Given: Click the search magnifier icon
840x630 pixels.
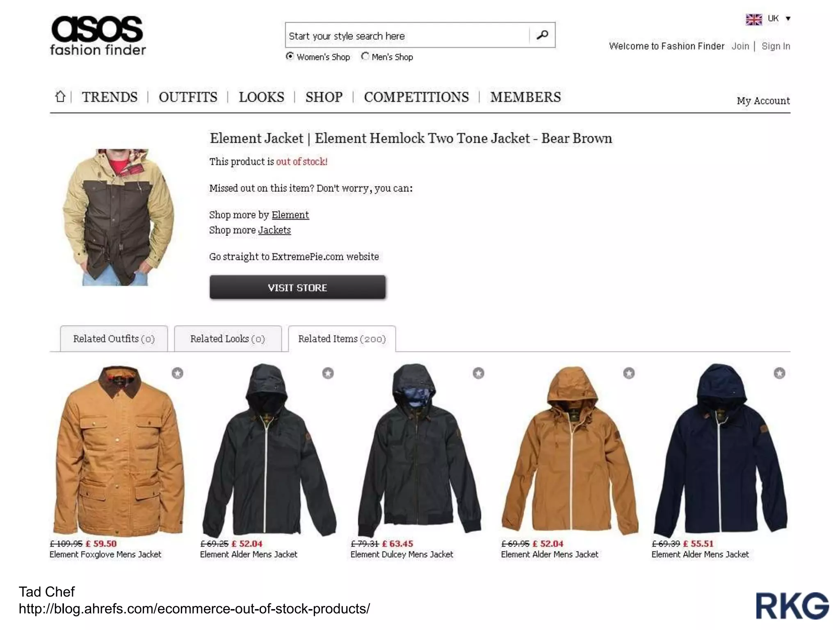Looking at the screenshot, I should tap(542, 35).
